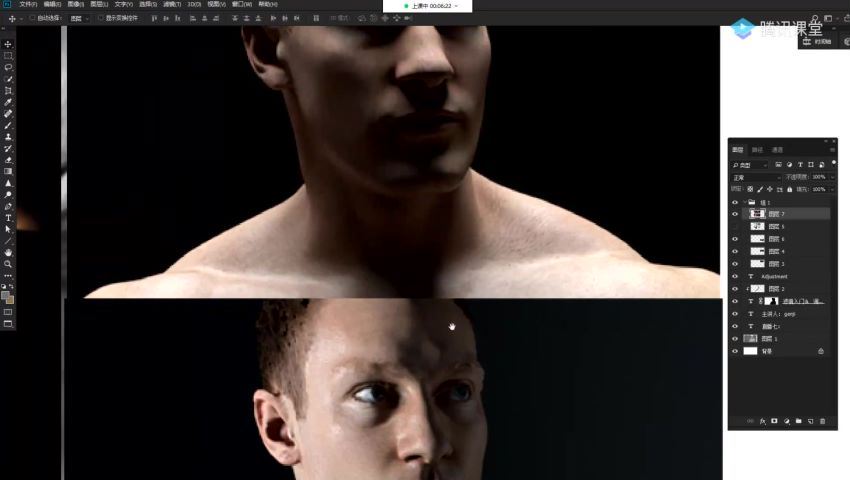Viewport: 850px width, 480px height.
Task: Align left edges button in options bar
Action: (192, 18)
